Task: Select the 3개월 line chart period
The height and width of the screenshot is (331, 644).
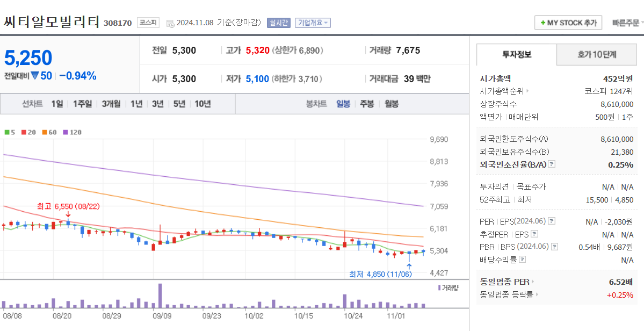Action: pyautogui.click(x=111, y=104)
